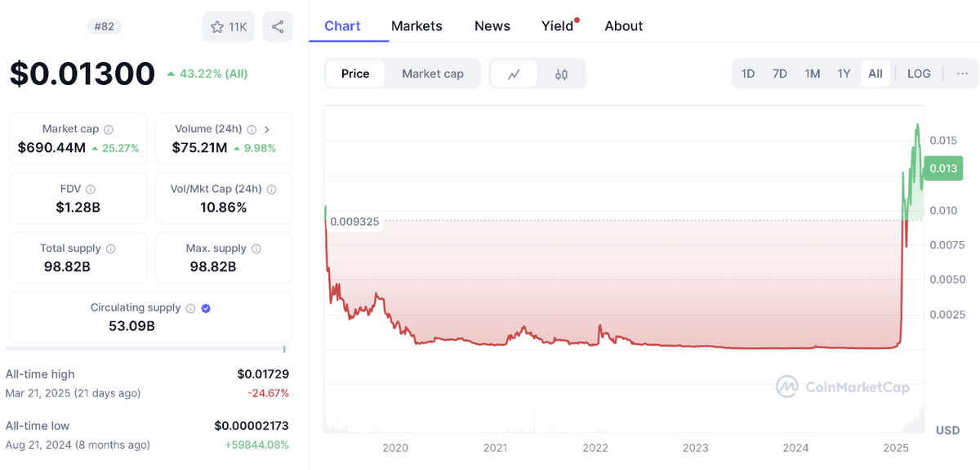
Task: Show FDV info icon
Action: [x=91, y=189]
